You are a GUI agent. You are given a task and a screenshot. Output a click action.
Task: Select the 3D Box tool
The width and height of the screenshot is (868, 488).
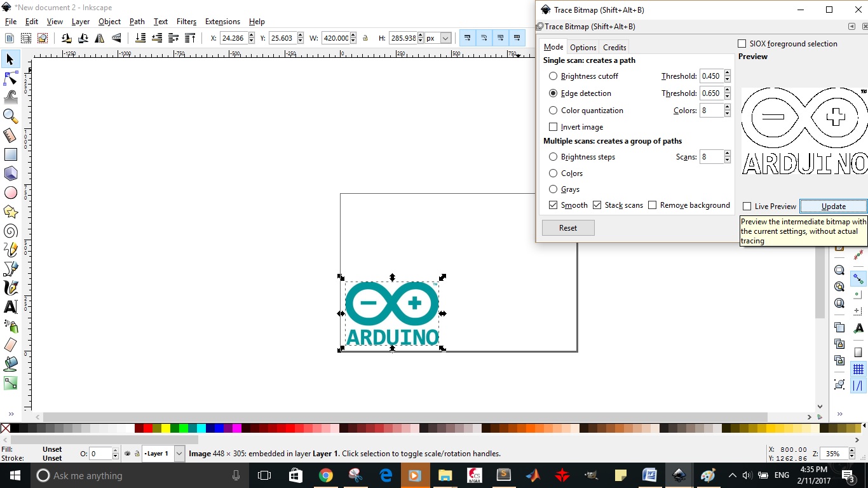point(11,173)
